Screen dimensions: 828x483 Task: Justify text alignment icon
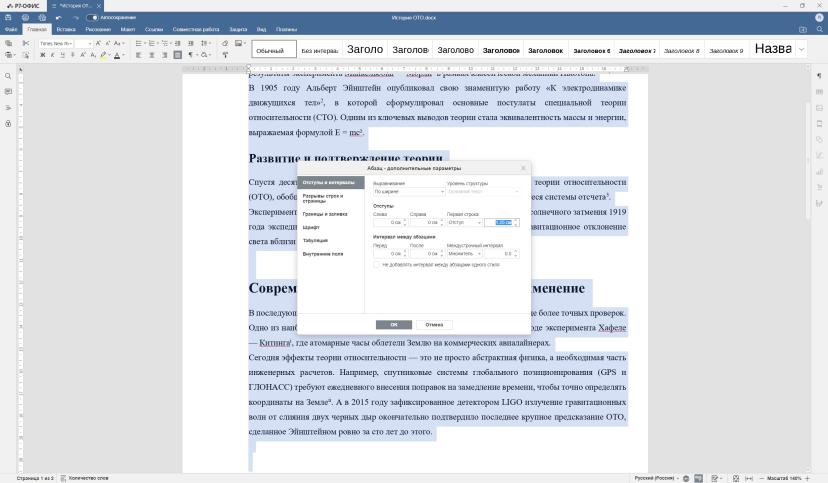[x=178, y=55]
